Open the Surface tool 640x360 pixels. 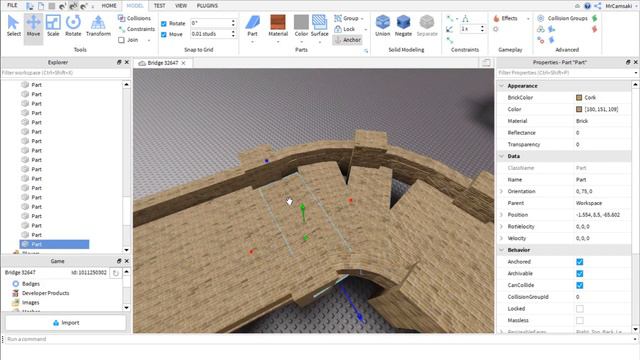coord(319,26)
